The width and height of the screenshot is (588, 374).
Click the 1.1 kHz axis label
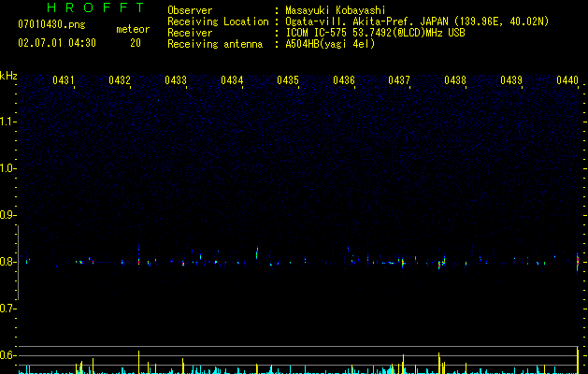[7, 122]
